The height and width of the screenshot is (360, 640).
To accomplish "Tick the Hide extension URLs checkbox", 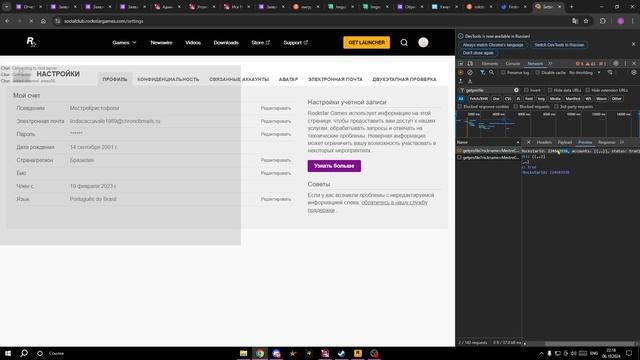I will [x=588, y=90].
